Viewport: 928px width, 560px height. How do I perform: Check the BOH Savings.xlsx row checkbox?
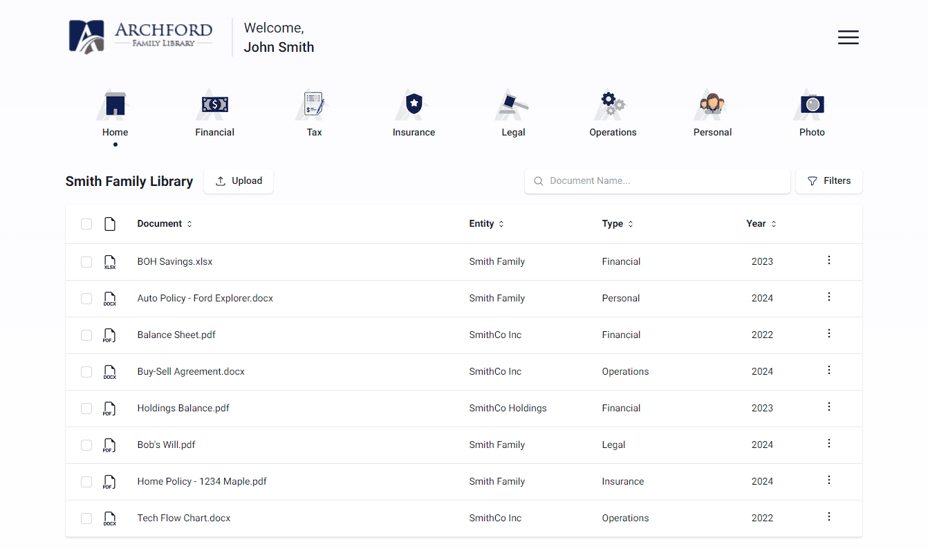coord(86,262)
